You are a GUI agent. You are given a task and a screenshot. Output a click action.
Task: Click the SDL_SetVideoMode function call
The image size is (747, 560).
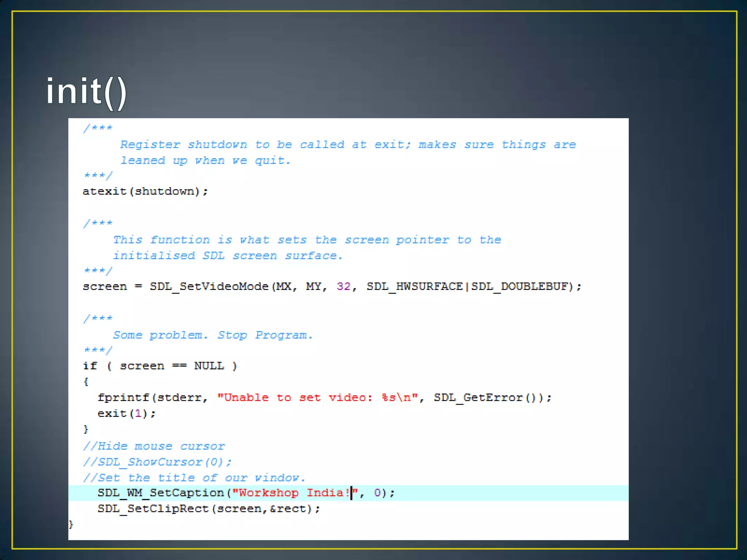pyautogui.click(x=209, y=287)
